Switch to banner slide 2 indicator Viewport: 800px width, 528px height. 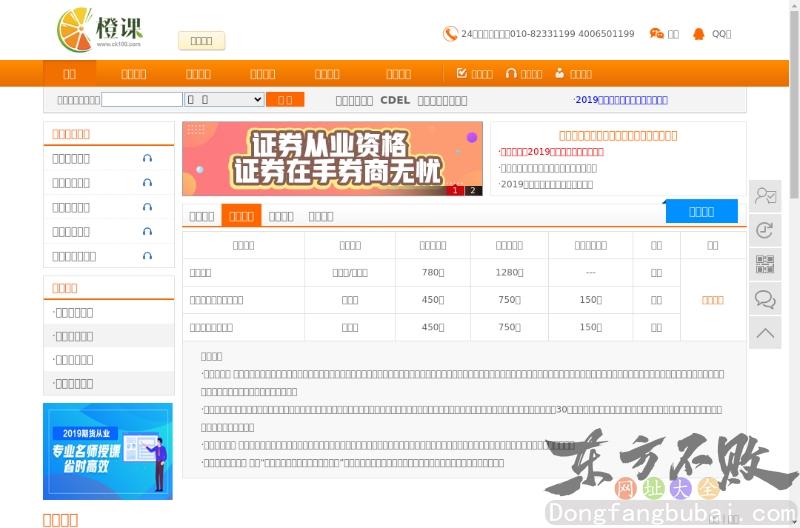pyautogui.click(x=472, y=190)
